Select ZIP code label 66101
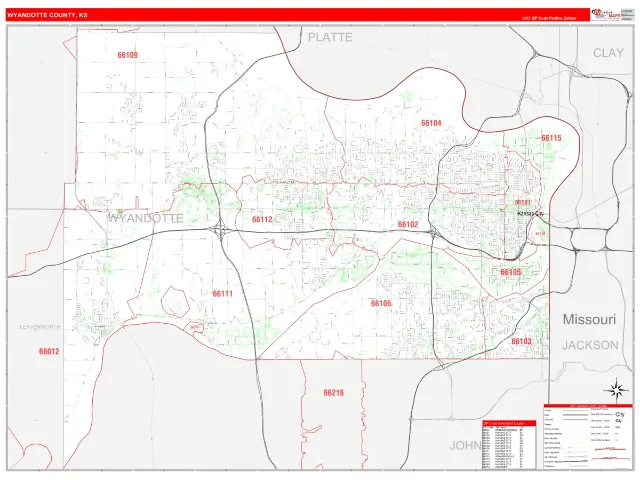Viewport: 640px width, 480px height. pyautogui.click(x=522, y=202)
